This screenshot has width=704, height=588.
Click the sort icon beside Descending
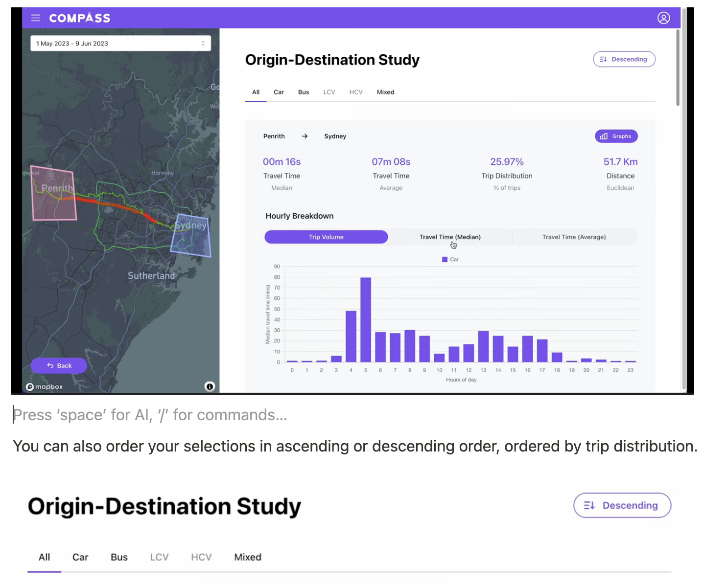[603, 59]
